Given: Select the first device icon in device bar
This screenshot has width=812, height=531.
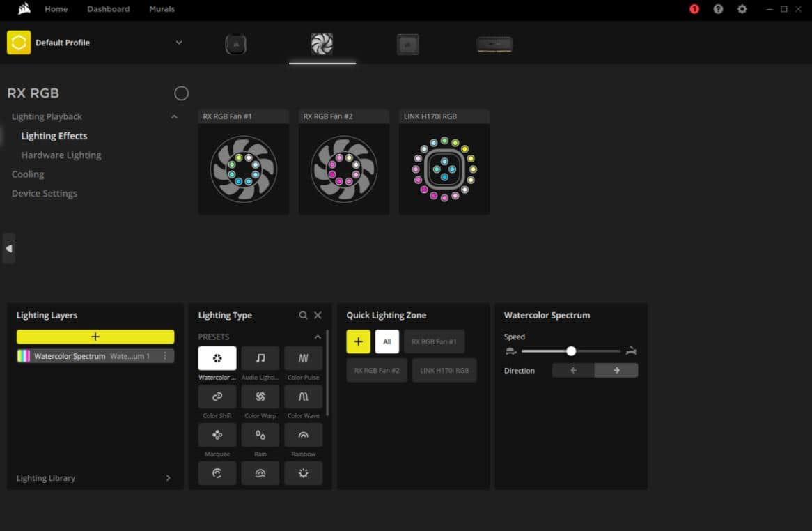Looking at the screenshot, I should click(235, 44).
